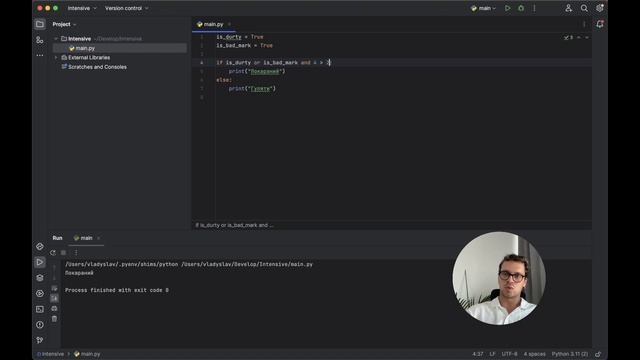The image size is (640, 360).
Task: Open more run actions menu in title bar
Action: (534, 8)
